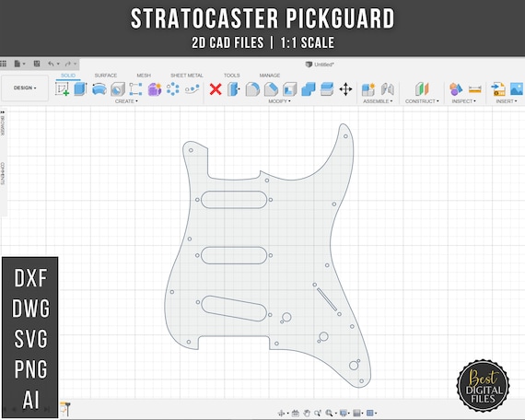525x420 pixels.
Task: Switch to the SOLID tab
Action: point(68,76)
